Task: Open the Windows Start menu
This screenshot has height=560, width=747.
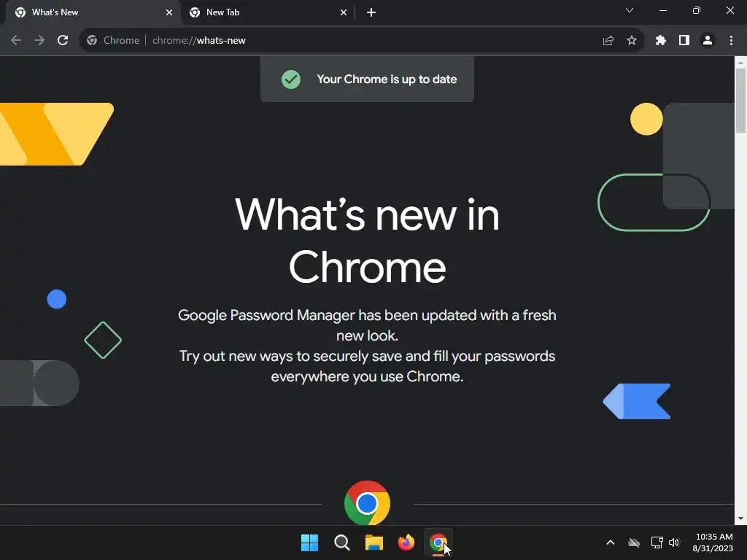Action: [309, 542]
